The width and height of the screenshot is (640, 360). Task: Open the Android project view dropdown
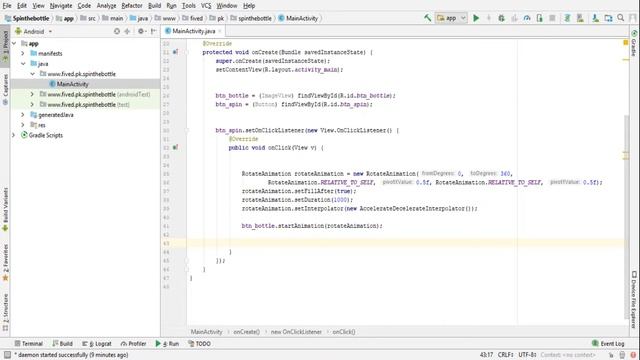click(x=33, y=31)
